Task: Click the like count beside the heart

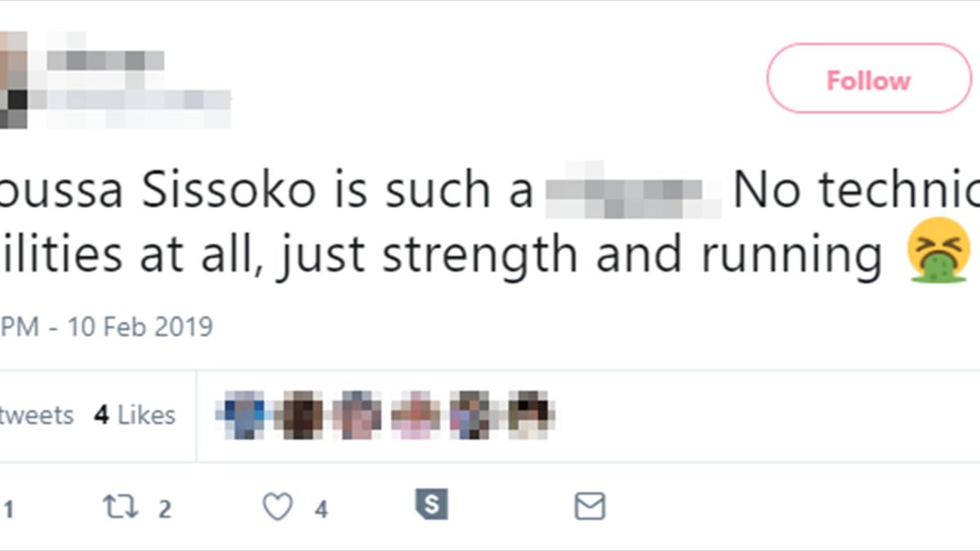Action: (x=321, y=510)
